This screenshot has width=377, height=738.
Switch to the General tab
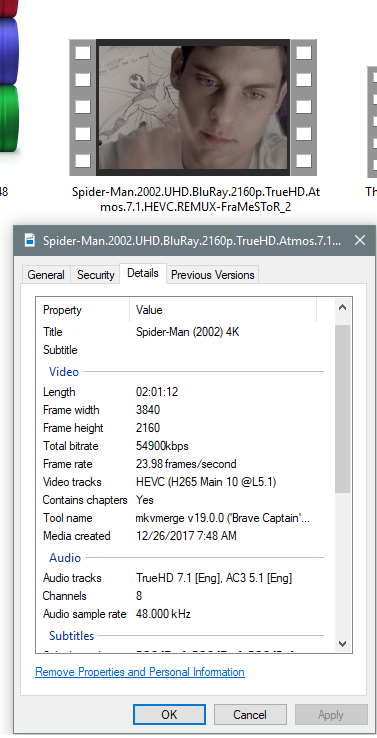point(46,275)
